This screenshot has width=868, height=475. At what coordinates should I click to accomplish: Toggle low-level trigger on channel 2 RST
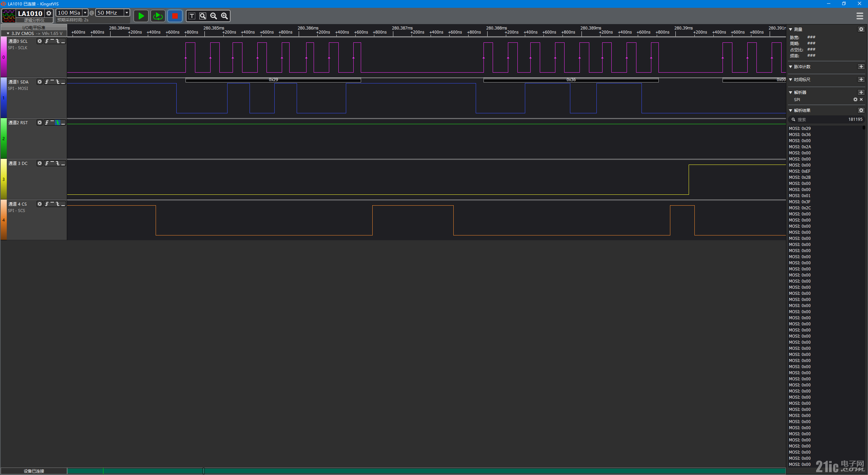[x=63, y=122]
